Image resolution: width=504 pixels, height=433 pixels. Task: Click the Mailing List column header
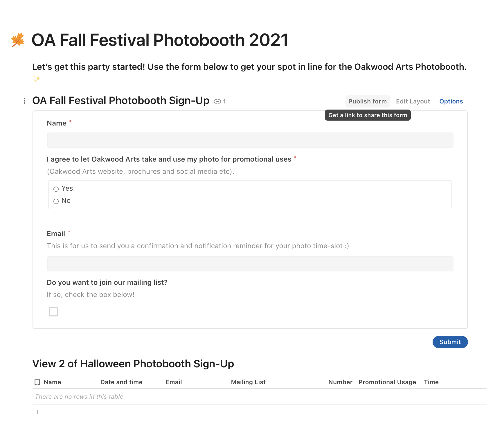248,382
